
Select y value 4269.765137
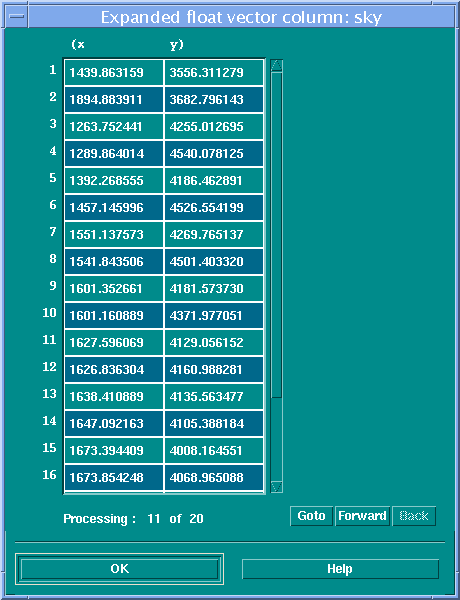coord(214,235)
